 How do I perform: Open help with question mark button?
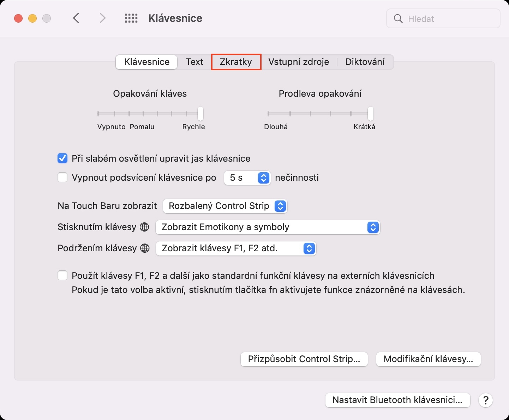(x=485, y=400)
